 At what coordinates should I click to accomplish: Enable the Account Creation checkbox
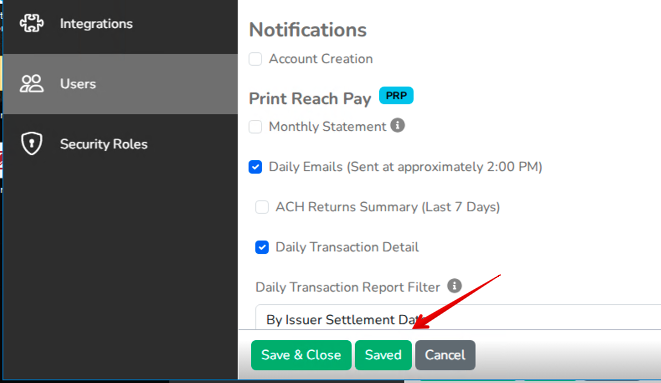coord(255,59)
